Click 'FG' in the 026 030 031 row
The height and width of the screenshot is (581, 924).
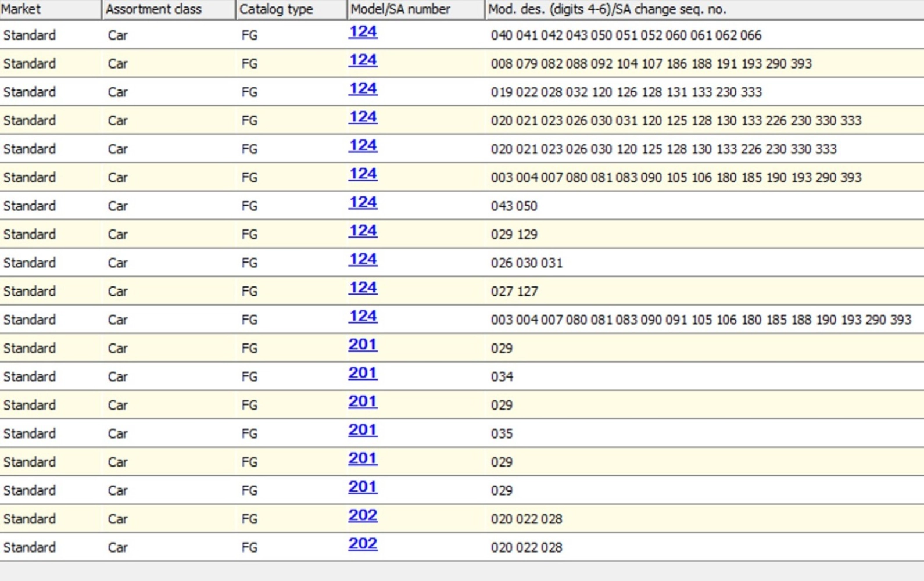249,263
